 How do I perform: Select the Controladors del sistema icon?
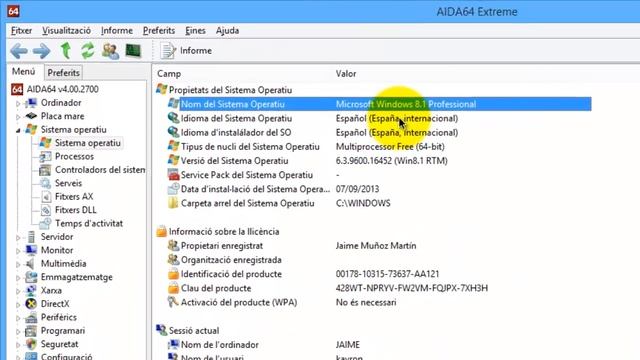click(x=45, y=170)
